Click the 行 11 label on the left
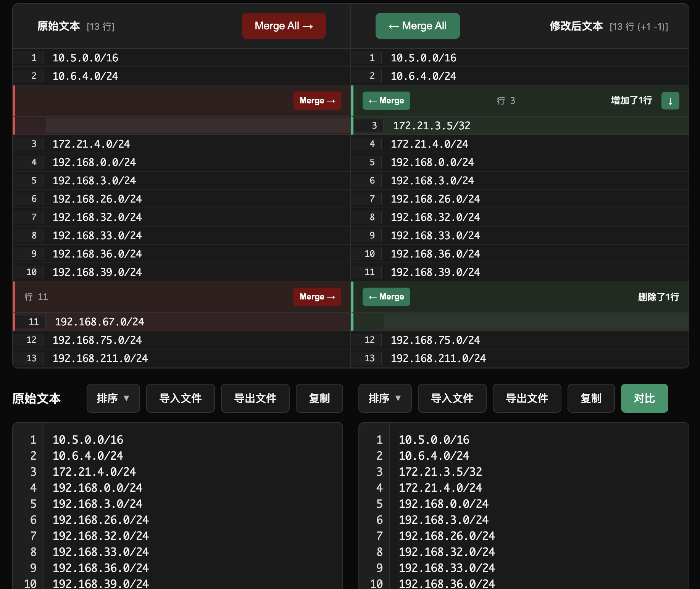 (x=36, y=297)
